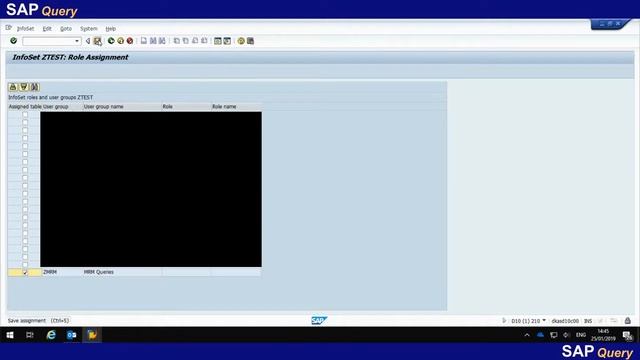Open the Windows notification center icon

coord(628,336)
